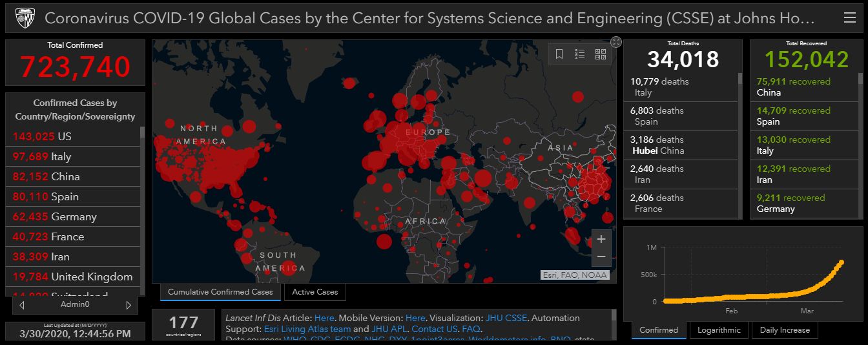Open the basemap gallery grid icon
The width and height of the screenshot is (868, 345).
(x=601, y=54)
